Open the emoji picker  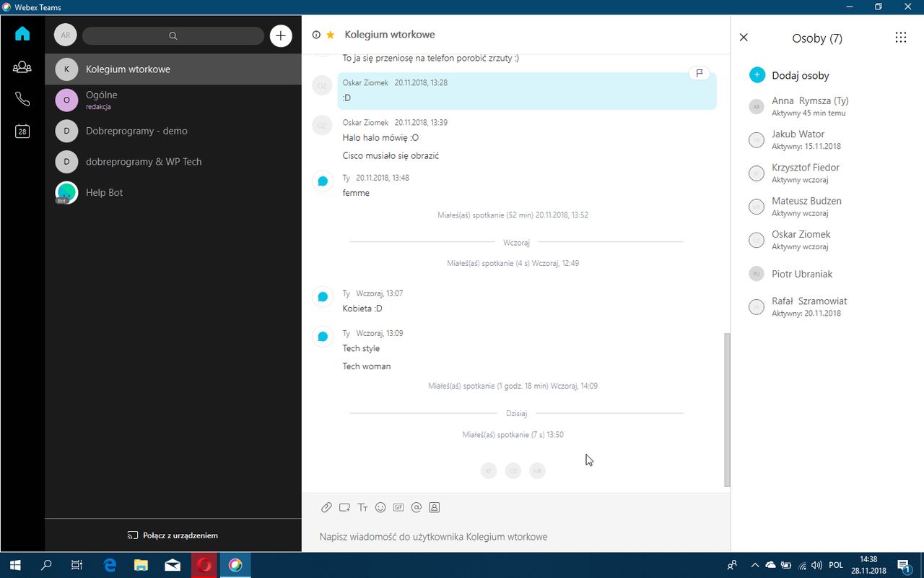pos(380,507)
